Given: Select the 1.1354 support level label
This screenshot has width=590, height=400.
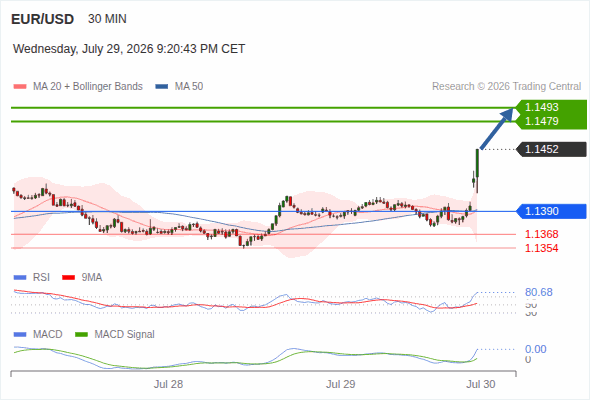Looking at the screenshot, I should click(x=541, y=248).
